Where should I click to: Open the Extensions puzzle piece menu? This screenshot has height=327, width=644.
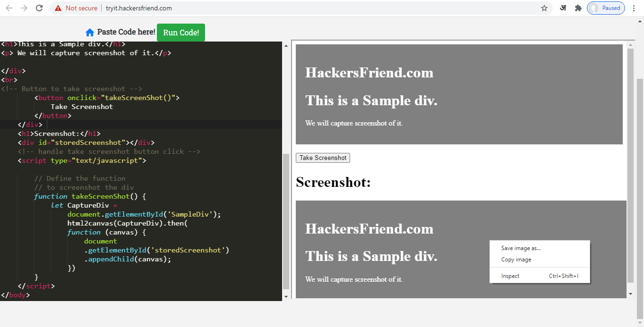pos(578,8)
